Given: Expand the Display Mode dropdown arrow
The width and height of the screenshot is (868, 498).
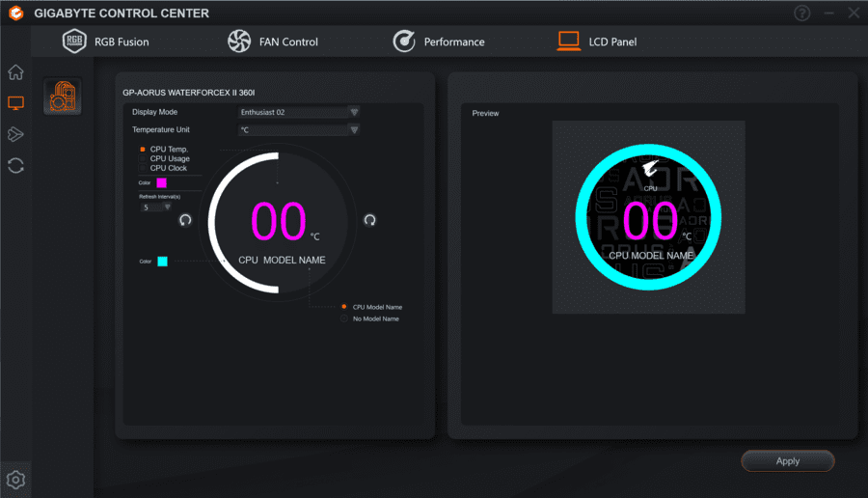Looking at the screenshot, I should coord(354,112).
